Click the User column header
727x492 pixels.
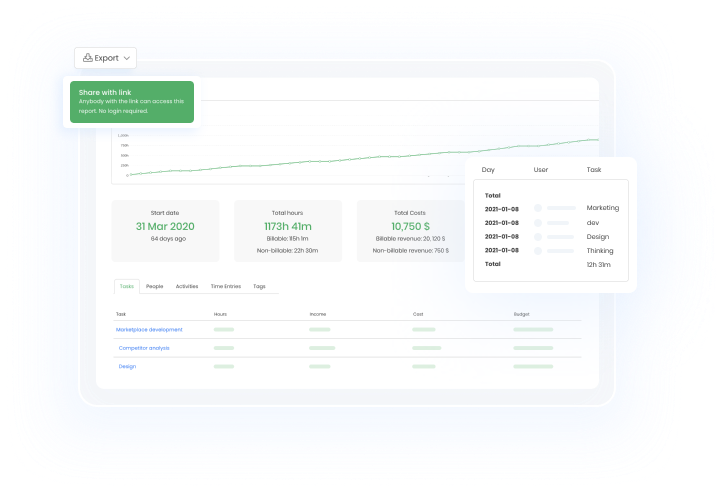coord(541,170)
